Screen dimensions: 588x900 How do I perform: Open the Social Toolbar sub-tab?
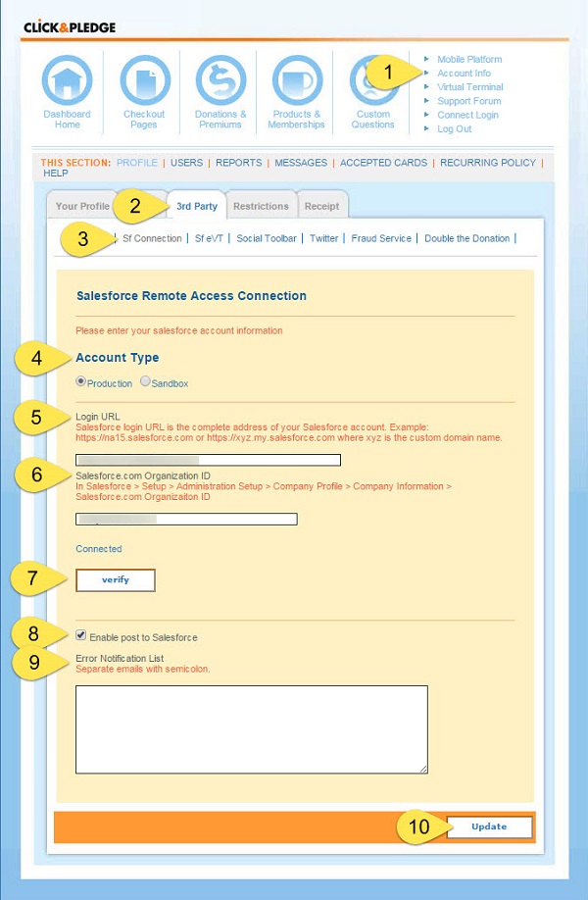pyautogui.click(x=267, y=238)
